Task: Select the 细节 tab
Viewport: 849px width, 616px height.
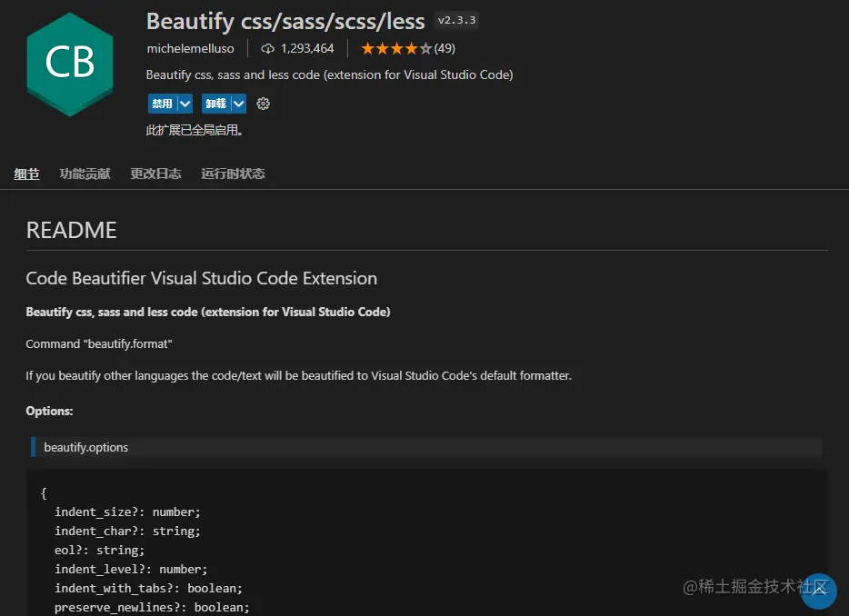Action: [26, 173]
